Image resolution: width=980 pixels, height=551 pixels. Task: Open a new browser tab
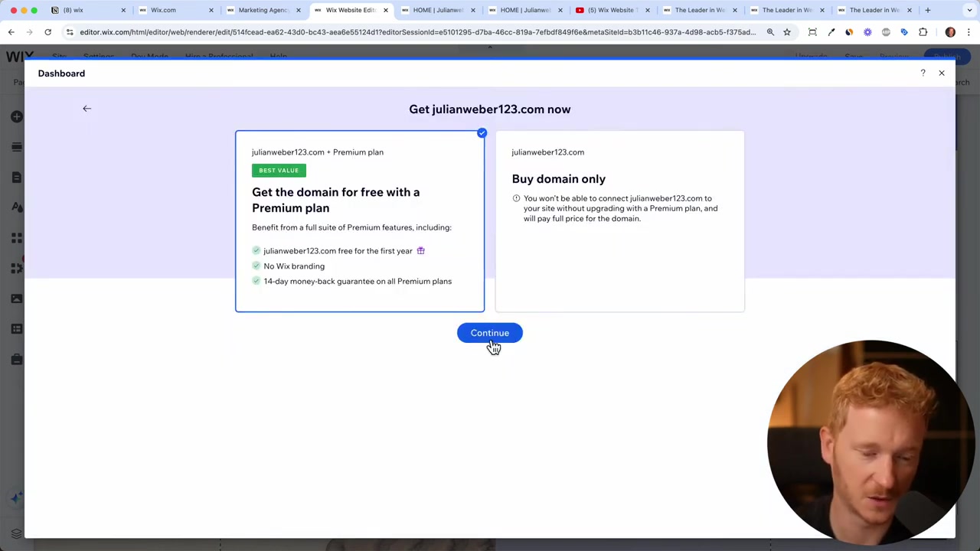pos(927,10)
